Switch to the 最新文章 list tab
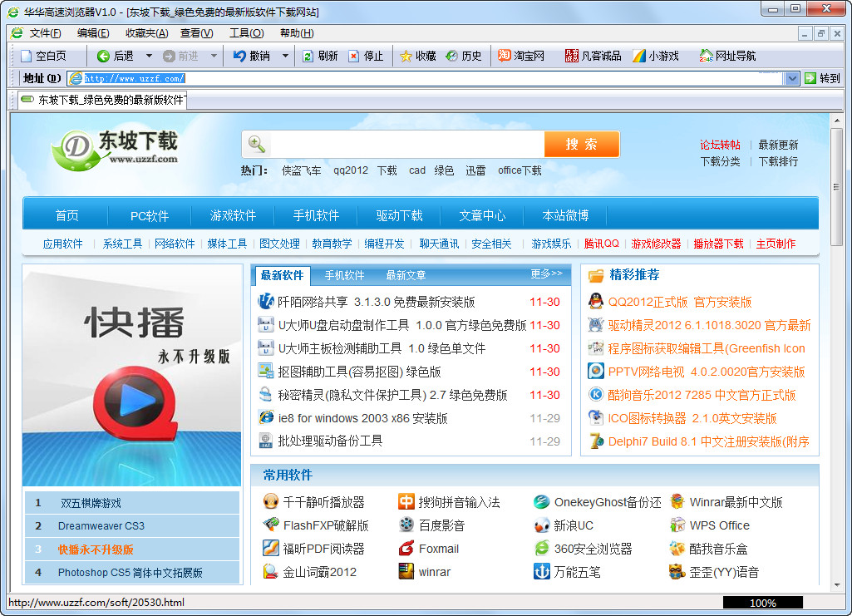 point(406,275)
